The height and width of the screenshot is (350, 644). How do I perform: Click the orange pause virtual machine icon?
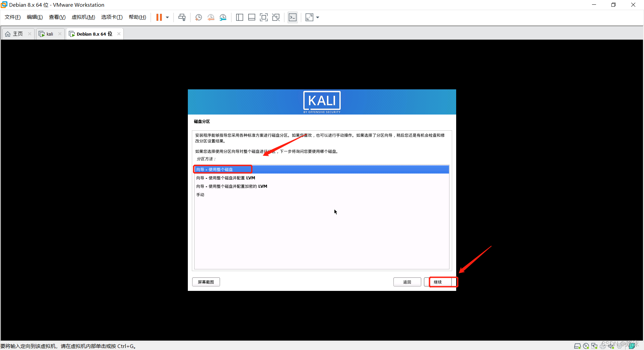tap(159, 17)
